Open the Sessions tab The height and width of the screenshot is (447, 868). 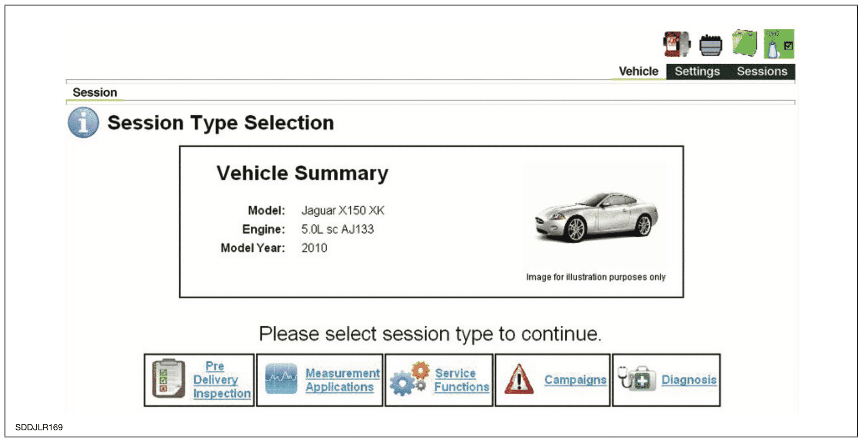[x=762, y=72]
